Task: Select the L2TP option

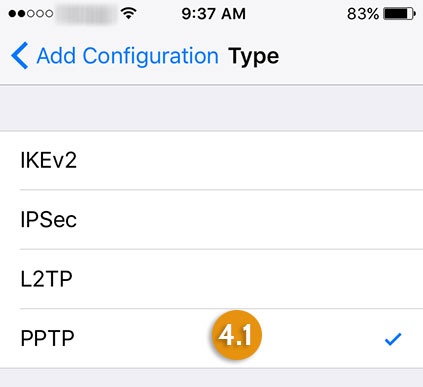Action: [x=211, y=279]
